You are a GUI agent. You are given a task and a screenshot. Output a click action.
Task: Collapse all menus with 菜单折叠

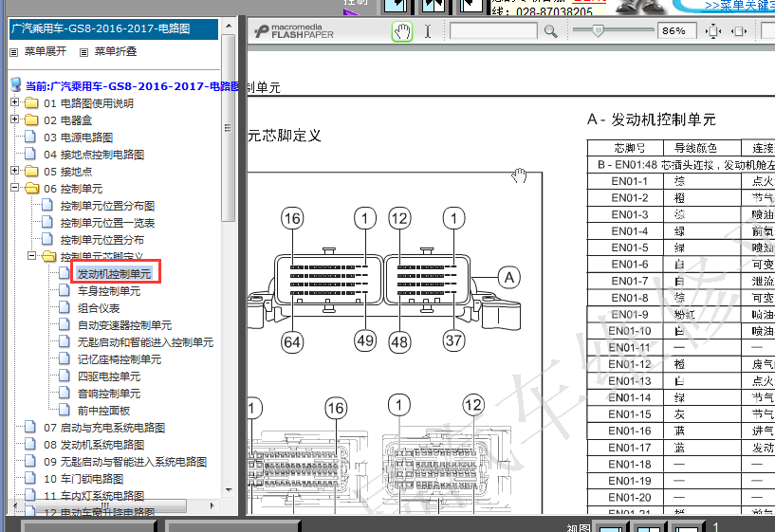tap(116, 51)
